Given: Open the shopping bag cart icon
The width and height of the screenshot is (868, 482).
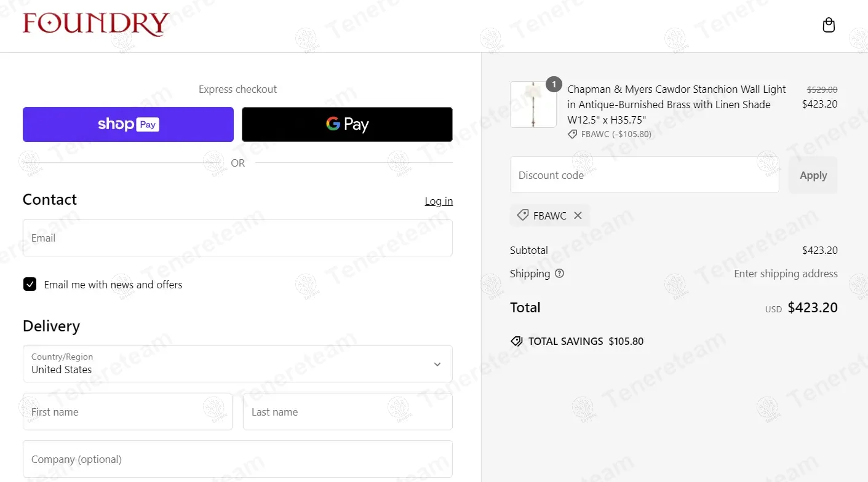Looking at the screenshot, I should tap(829, 25).
